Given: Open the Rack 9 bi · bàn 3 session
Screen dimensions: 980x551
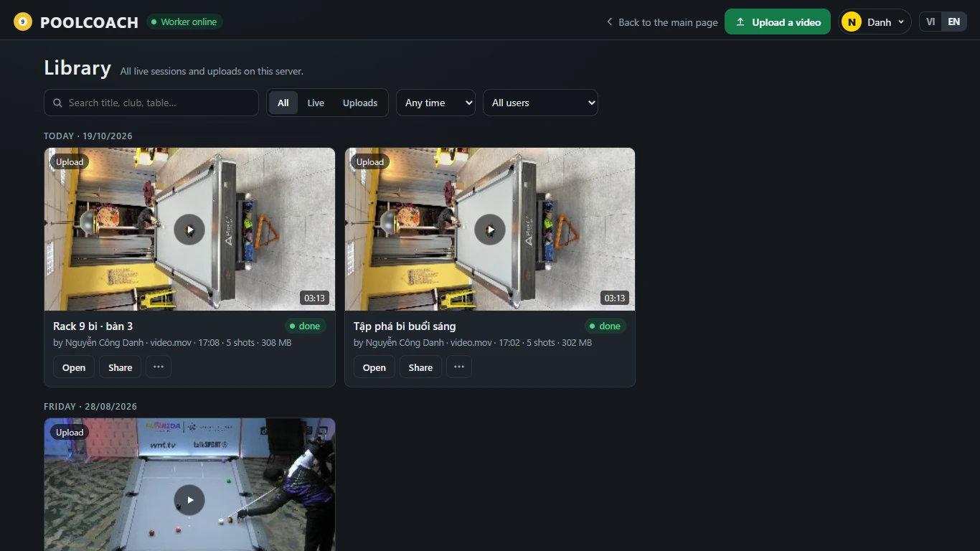Looking at the screenshot, I should [x=74, y=367].
